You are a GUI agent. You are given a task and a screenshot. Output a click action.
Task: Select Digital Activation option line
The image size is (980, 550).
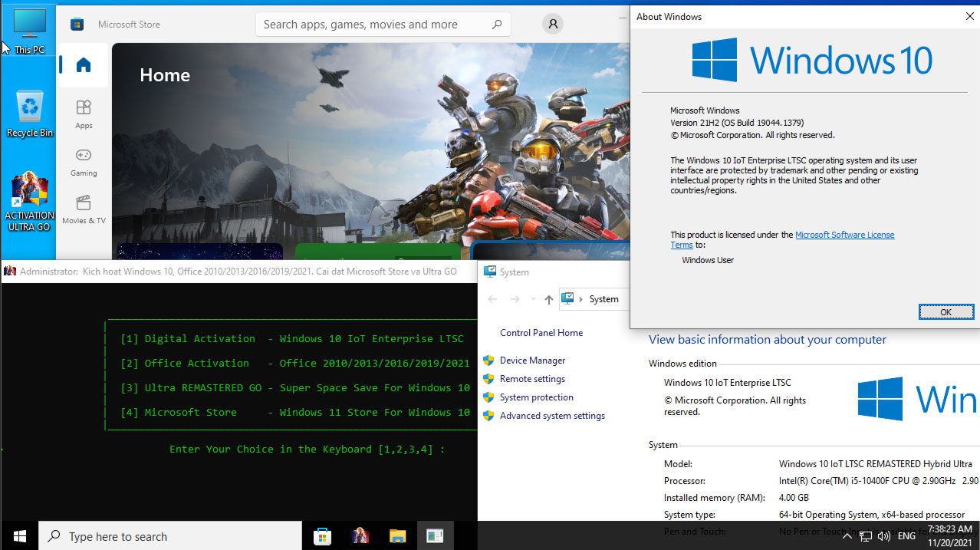pos(292,338)
